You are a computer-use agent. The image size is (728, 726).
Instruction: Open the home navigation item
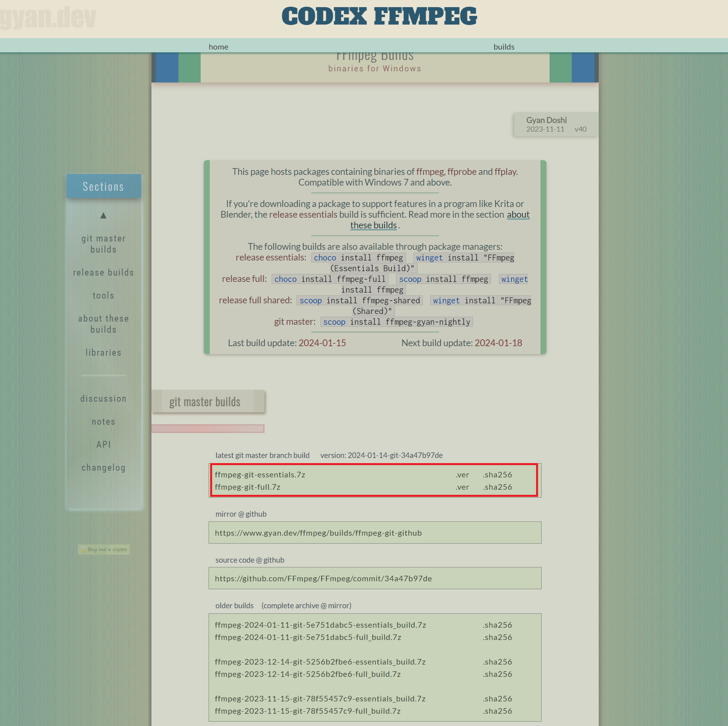pos(218,47)
